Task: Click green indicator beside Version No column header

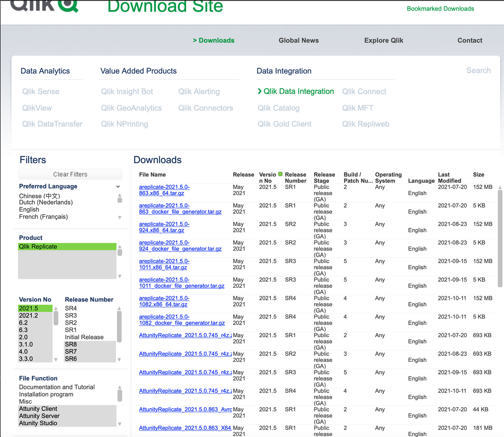Action: (x=281, y=174)
